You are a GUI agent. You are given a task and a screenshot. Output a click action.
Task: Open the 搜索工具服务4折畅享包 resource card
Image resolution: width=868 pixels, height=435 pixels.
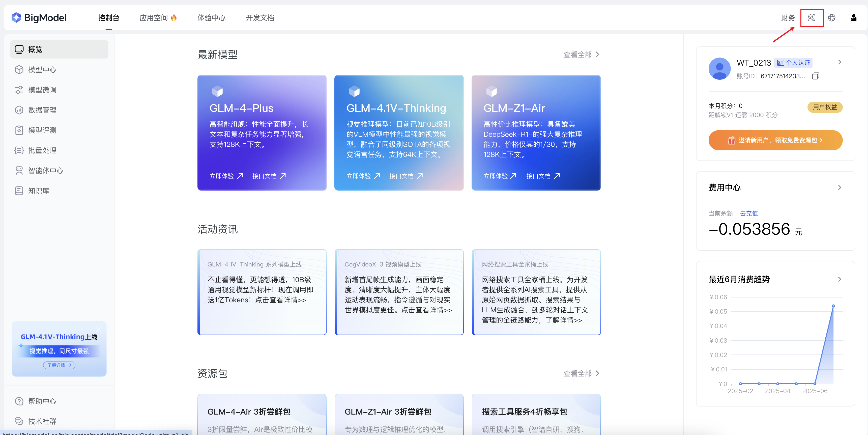(x=536, y=414)
